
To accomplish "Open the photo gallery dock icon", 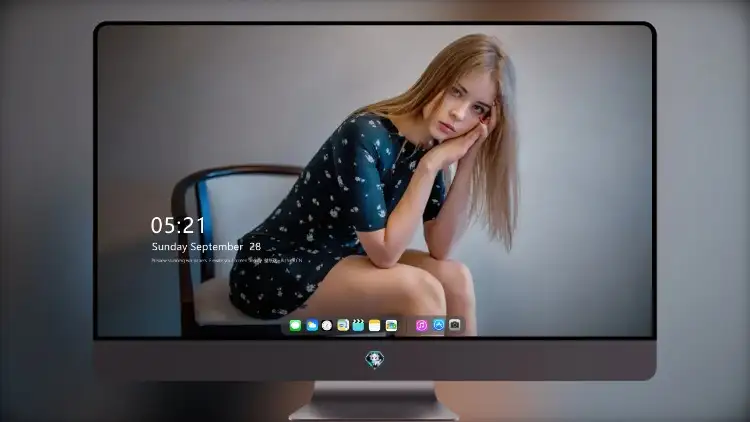I will coord(391,326).
